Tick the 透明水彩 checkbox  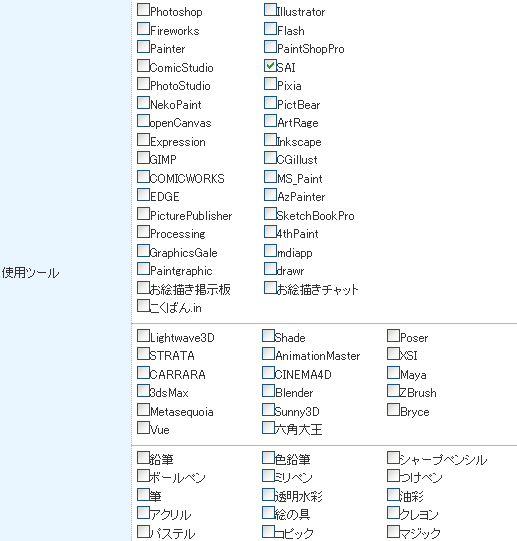click(x=268, y=494)
